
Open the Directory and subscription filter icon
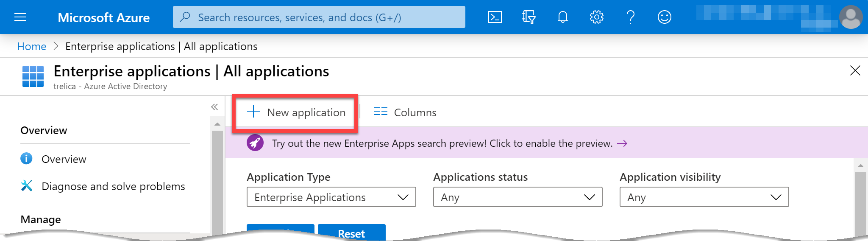(529, 17)
